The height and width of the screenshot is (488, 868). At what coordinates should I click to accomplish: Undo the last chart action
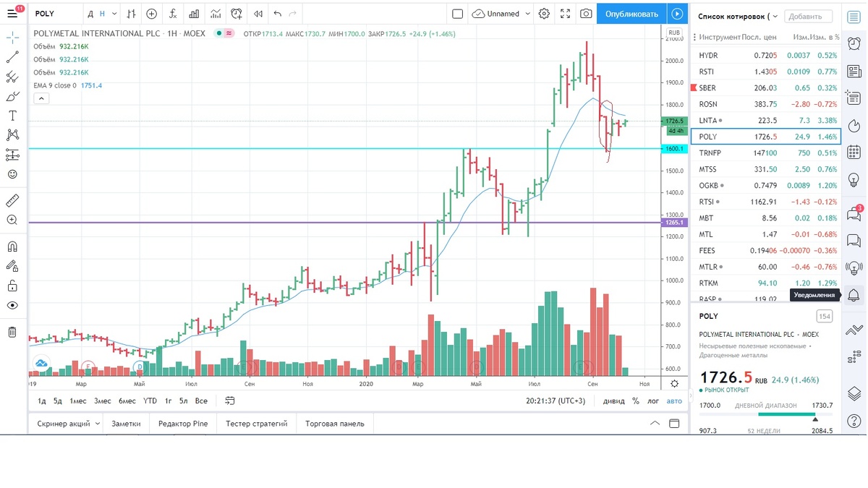pyautogui.click(x=278, y=14)
